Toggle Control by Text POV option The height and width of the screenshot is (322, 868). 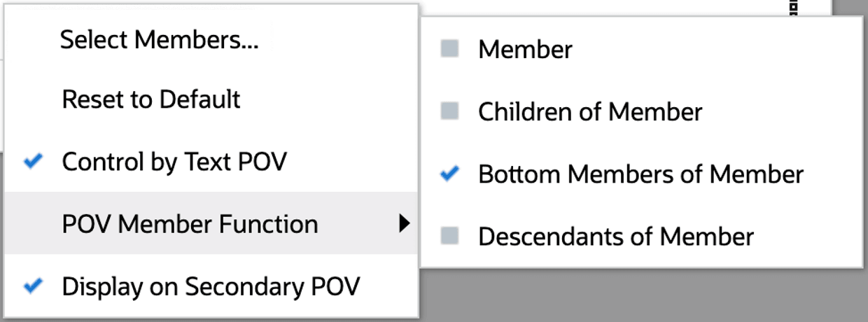pos(174,162)
